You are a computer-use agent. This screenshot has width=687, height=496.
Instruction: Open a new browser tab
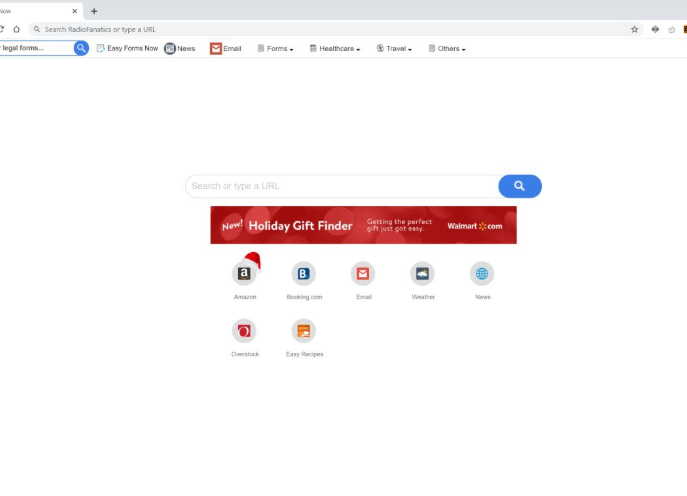coord(94,11)
